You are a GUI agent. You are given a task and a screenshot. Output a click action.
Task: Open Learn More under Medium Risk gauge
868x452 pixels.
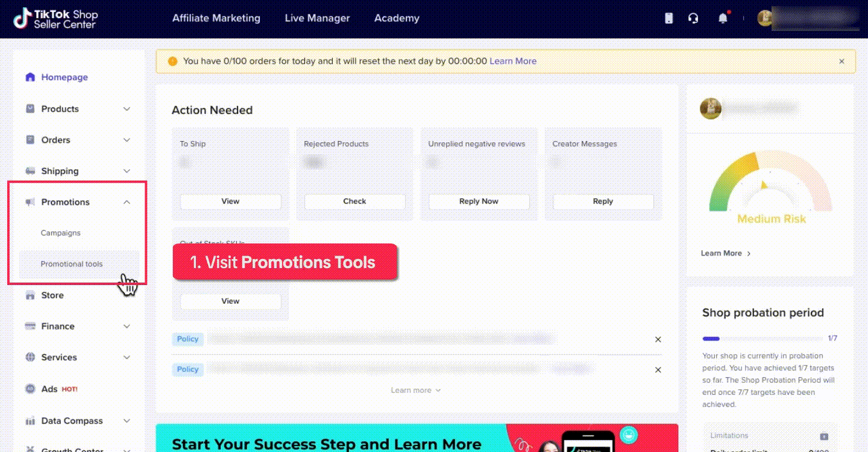click(x=723, y=253)
